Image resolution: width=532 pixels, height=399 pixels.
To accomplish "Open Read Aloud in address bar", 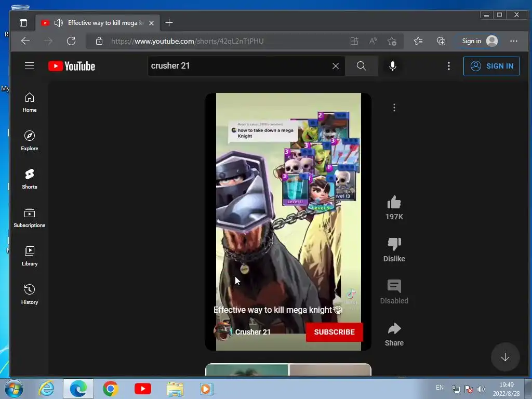I will tap(373, 41).
